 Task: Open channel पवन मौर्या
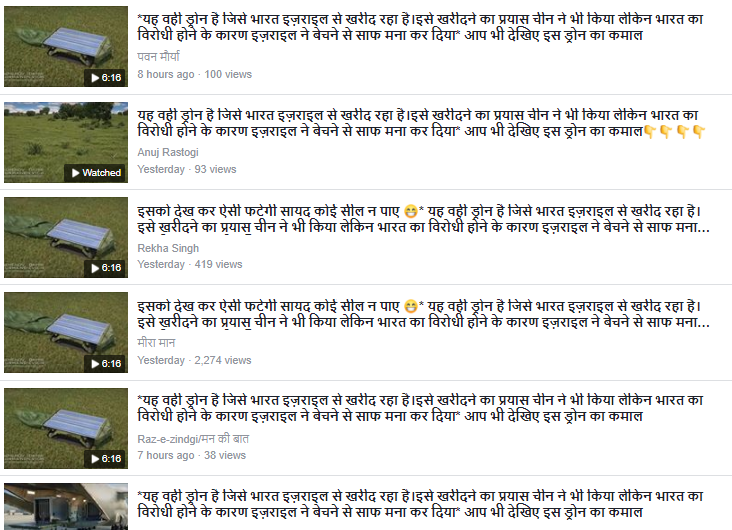[x=158, y=57]
